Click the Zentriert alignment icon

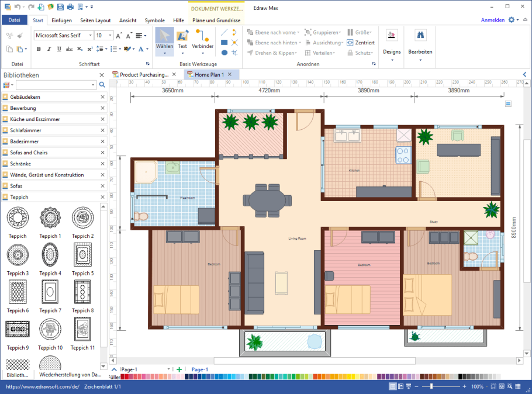(x=350, y=43)
